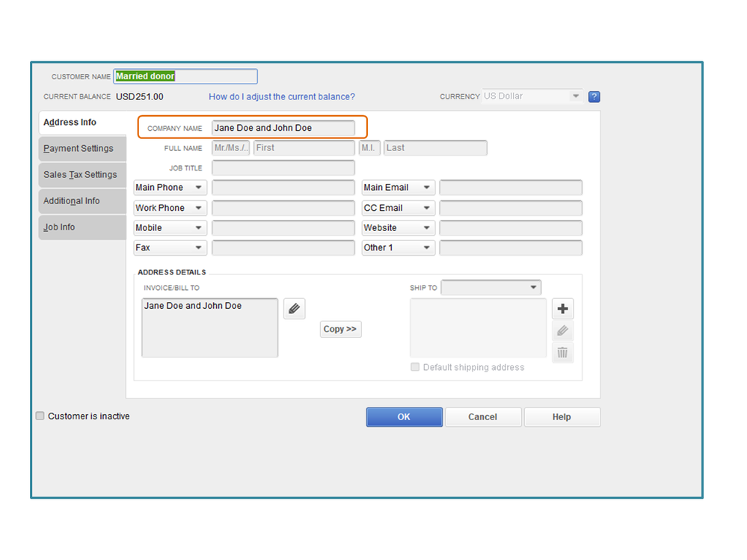Click the Customer Name field
Screen dimensions: 747x560
[185, 76]
